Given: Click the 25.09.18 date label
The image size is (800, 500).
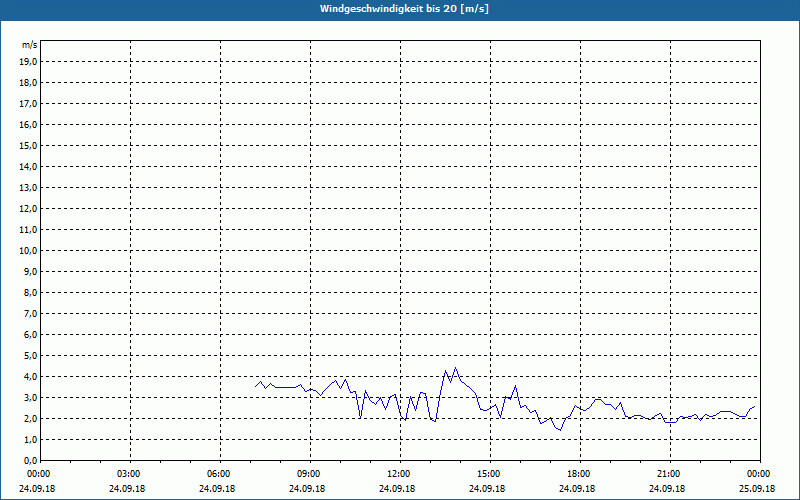Looking at the screenshot, I should tap(757, 489).
